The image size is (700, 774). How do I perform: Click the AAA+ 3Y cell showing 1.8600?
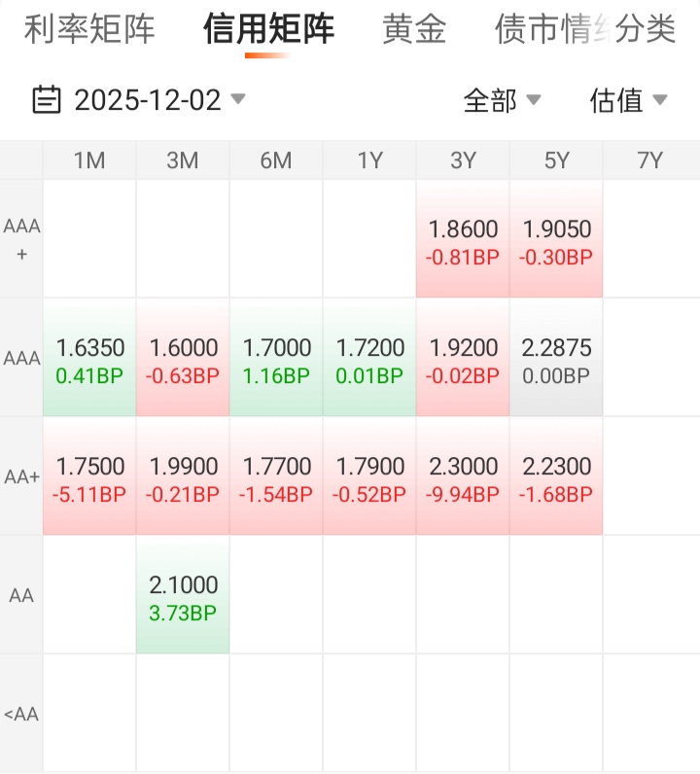(x=463, y=241)
